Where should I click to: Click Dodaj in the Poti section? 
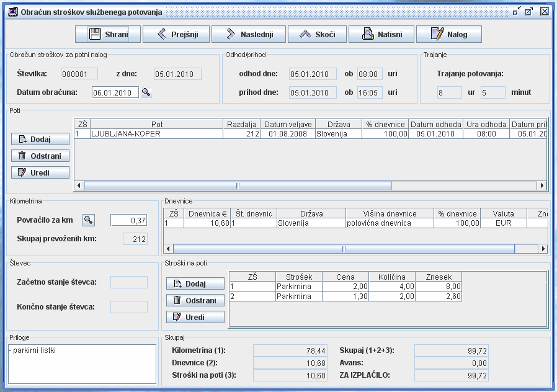point(40,140)
